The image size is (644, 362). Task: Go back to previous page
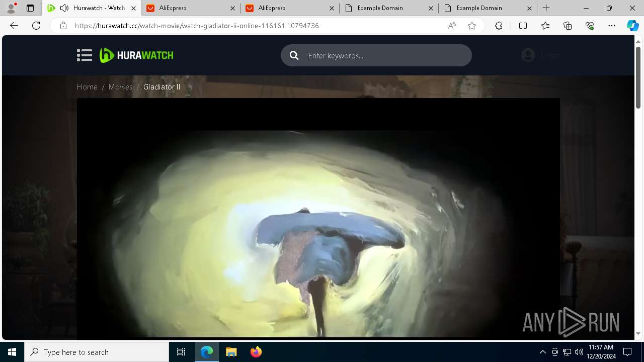14,26
